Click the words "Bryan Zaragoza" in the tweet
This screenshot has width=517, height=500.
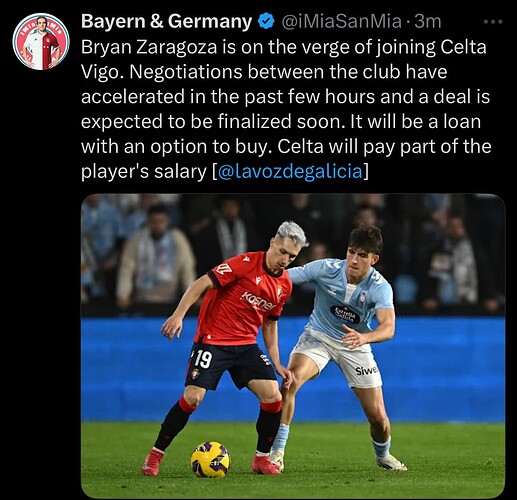pyautogui.click(x=149, y=47)
